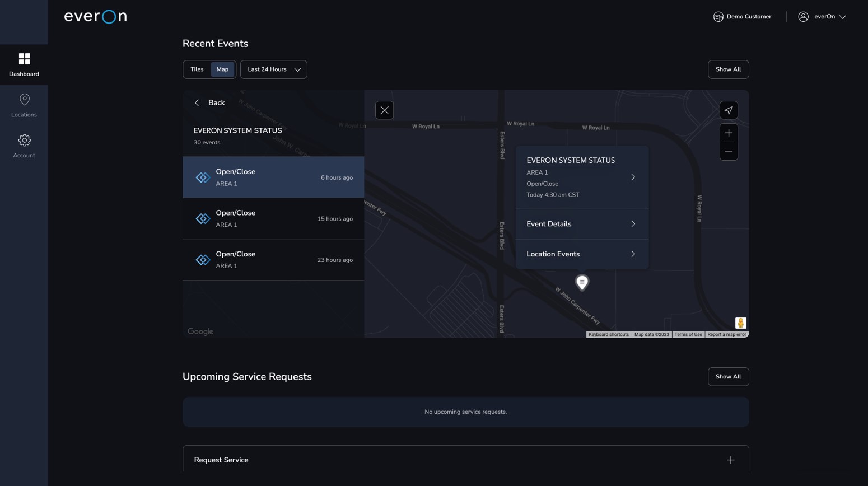Image resolution: width=868 pixels, height=486 pixels.
Task: Click the Back label text
Action: 216,103
